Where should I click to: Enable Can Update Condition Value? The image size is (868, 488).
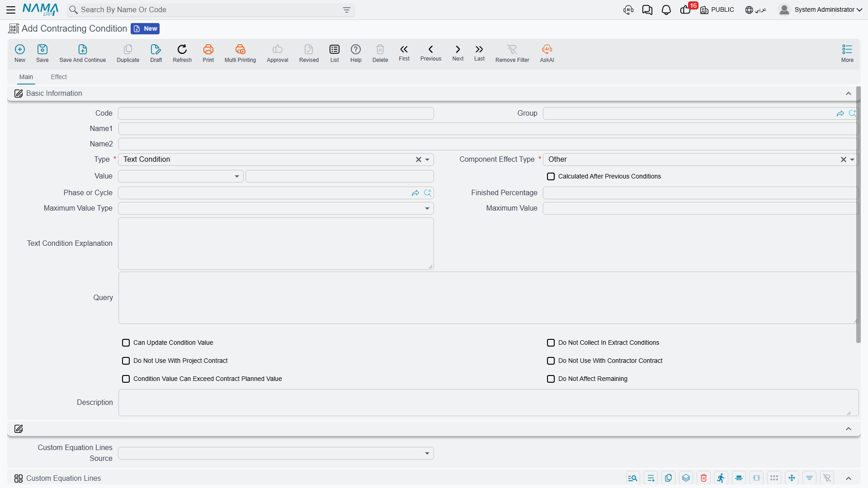point(126,343)
